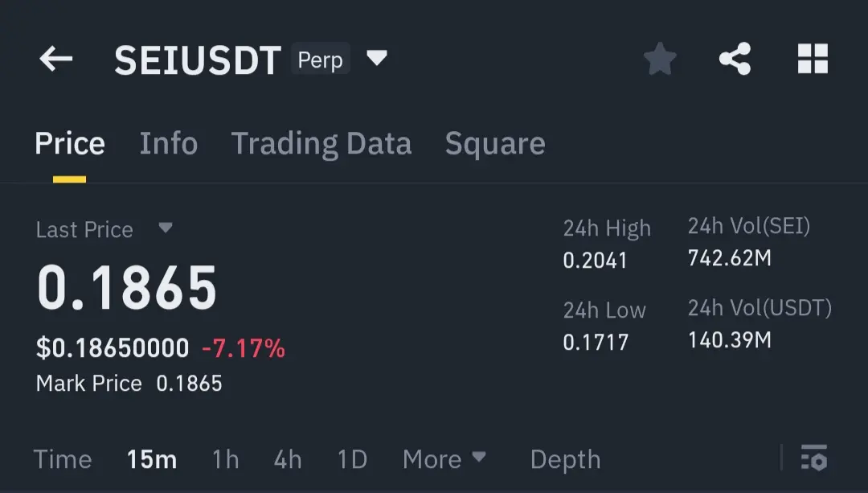The image size is (868, 493).
Task: Open the Last Price dropdown arrow
Action: click(x=165, y=228)
